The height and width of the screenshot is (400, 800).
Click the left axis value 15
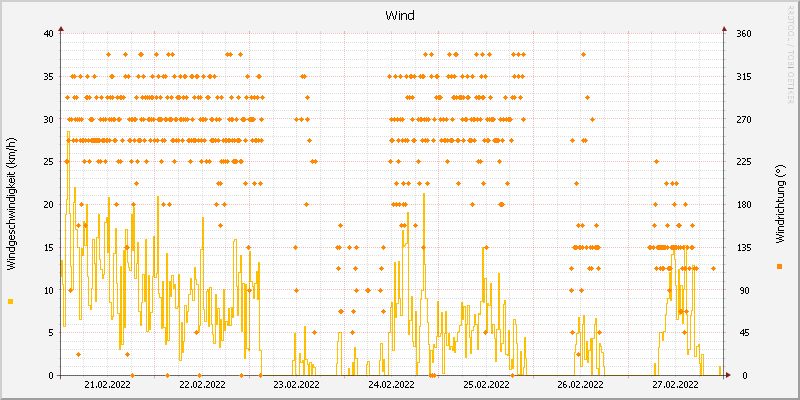48,247
